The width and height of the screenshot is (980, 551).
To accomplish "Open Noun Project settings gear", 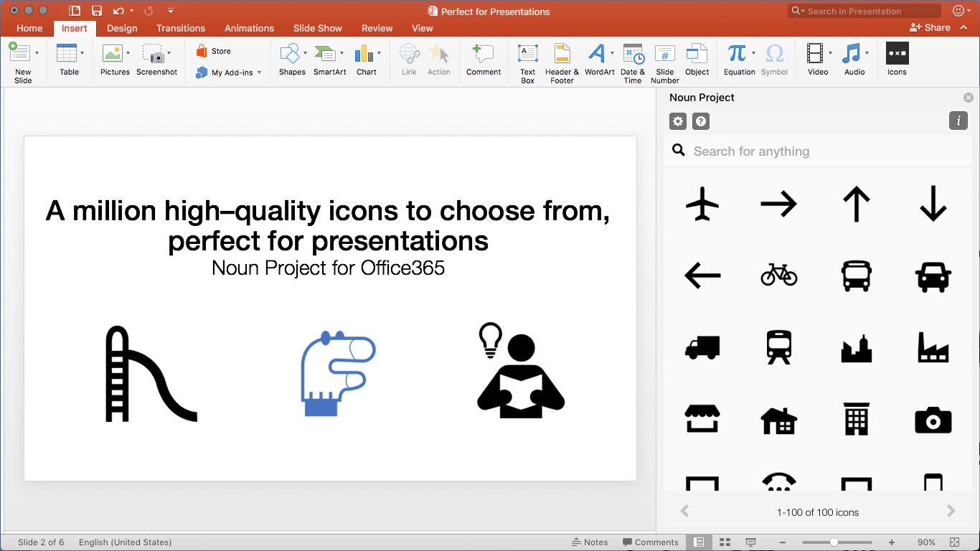I will (x=677, y=121).
